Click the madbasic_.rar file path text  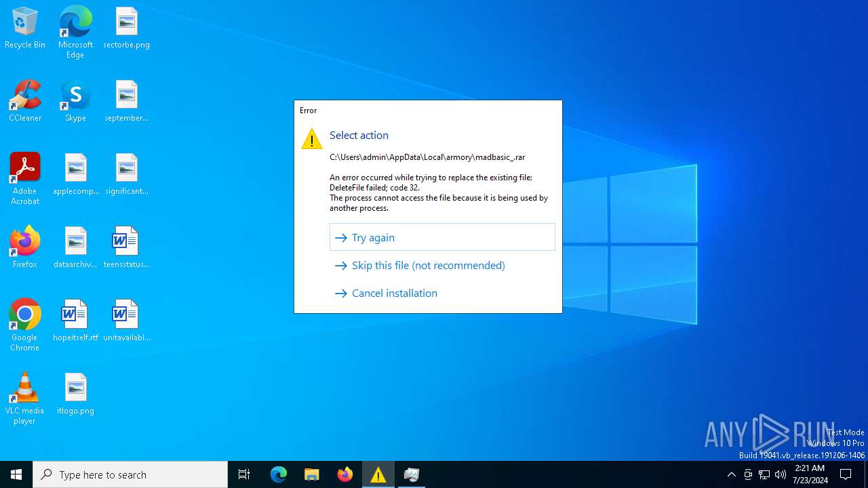(427, 157)
